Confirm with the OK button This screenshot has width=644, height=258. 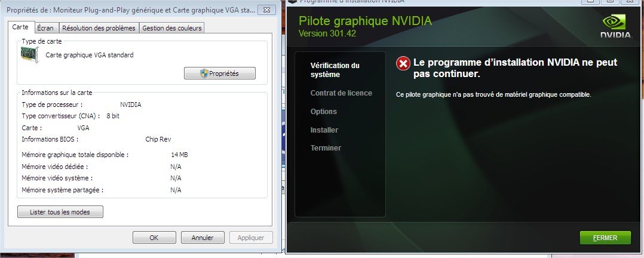tap(154, 238)
